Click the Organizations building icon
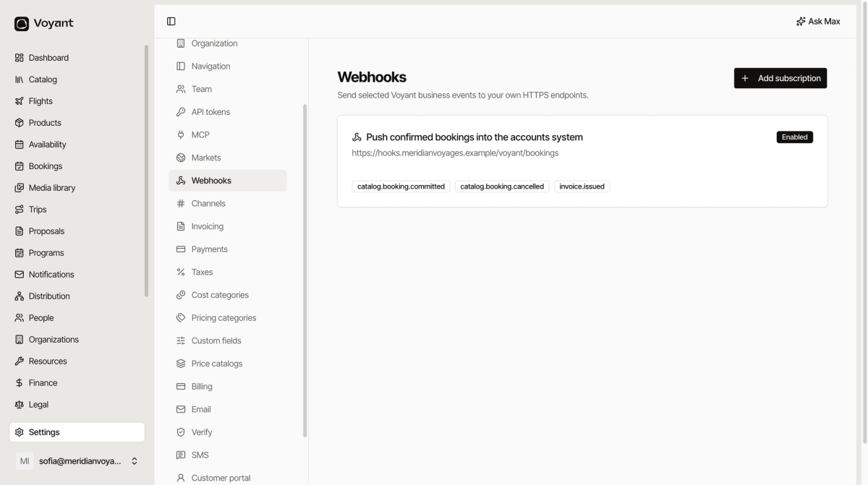 point(20,340)
